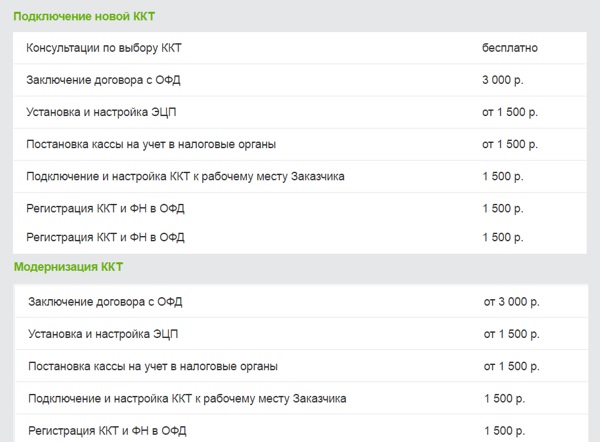Click Постановка кассы price under Модернизация ККТ
Screen dimensions: 600x442
click(x=512, y=366)
